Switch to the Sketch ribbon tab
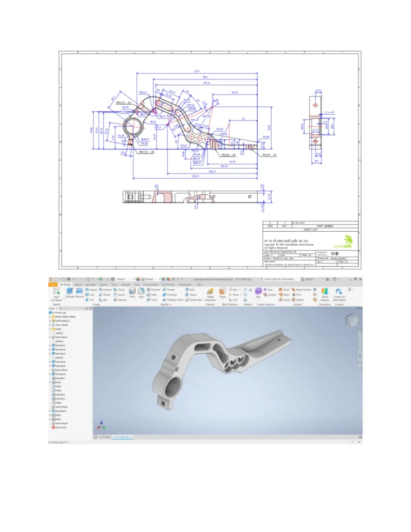 tap(78, 285)
